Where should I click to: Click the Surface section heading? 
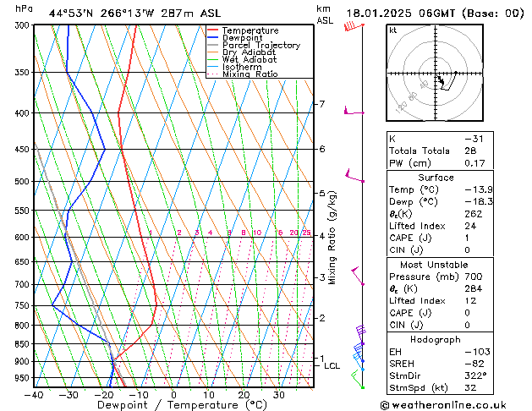tap(436, 178)
